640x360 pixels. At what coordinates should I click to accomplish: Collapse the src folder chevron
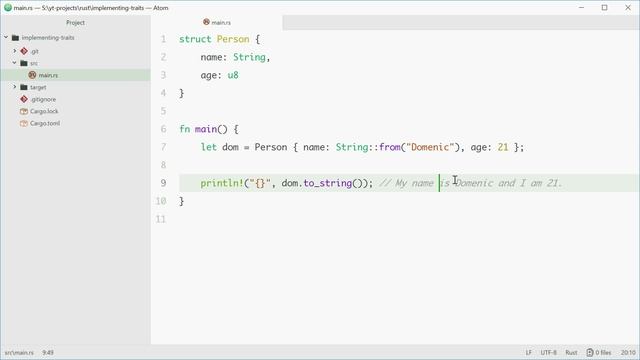[x=15, y=63]
